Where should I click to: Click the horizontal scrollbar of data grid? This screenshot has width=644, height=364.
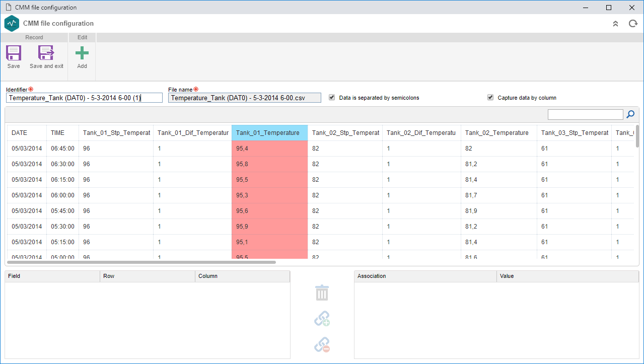(x=141, y=262)
